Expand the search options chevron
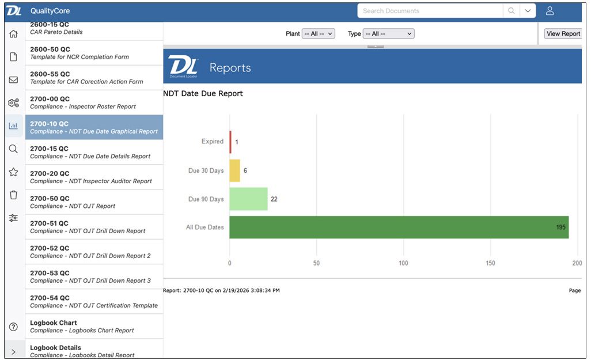This screenshot has width=591, height=364. click(x=528, y=10)
